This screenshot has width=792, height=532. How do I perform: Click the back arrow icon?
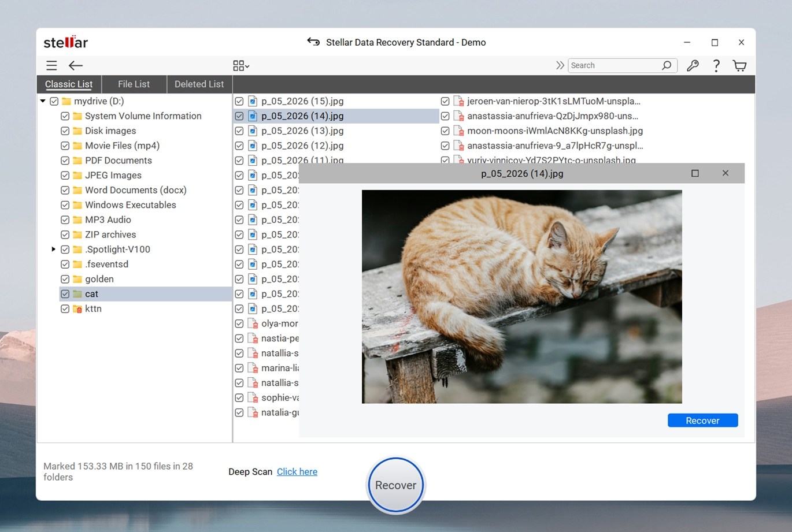[x=75, y=65]
